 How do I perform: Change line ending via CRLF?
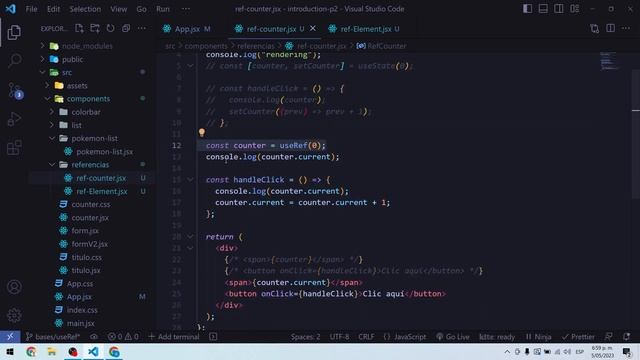click(366, 337)
